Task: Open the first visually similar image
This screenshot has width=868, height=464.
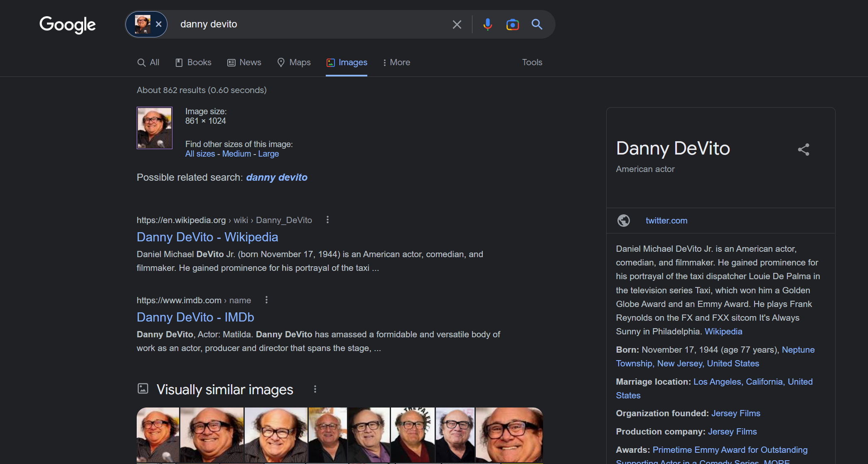Action: pos(158,434)
